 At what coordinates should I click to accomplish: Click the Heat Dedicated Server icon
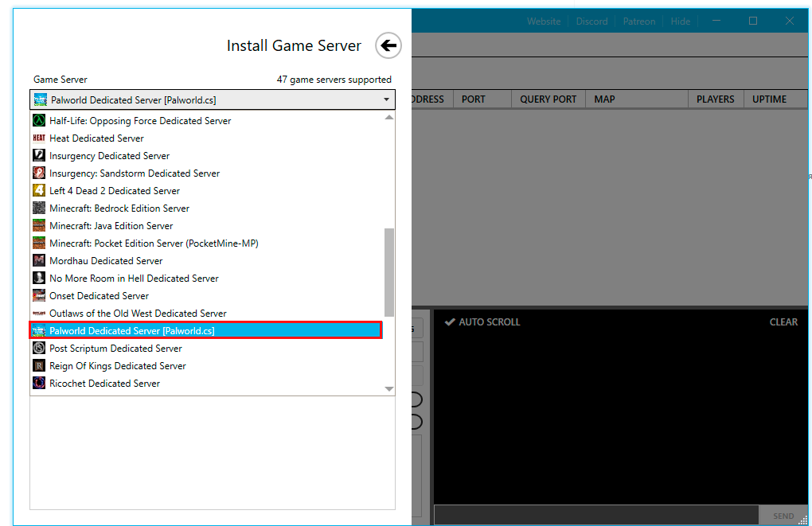pyautogui.click(x=39, y=138)
